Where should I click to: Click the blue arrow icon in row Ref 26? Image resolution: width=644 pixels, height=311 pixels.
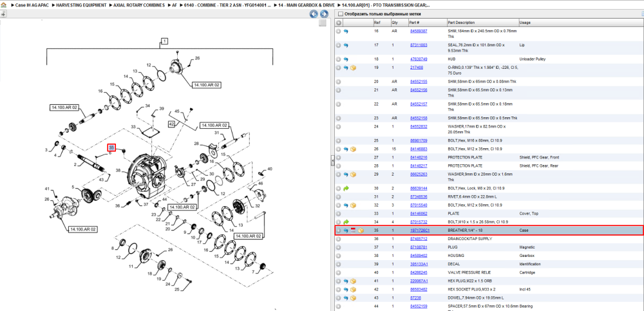[x=346, y=149]
